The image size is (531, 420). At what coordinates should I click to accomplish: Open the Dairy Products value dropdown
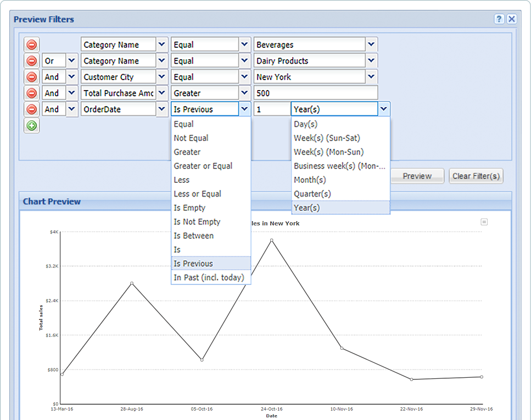point(372,61)
